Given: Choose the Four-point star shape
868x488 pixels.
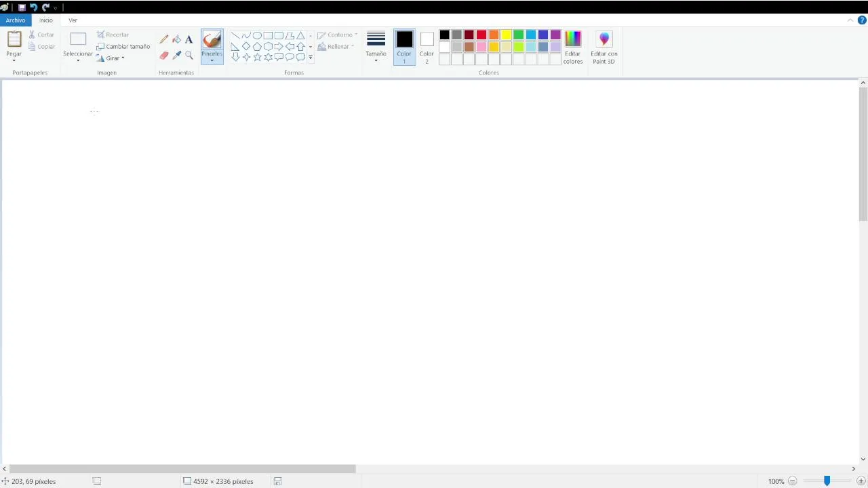Looking at the screenshot, I should pos(246,57).
